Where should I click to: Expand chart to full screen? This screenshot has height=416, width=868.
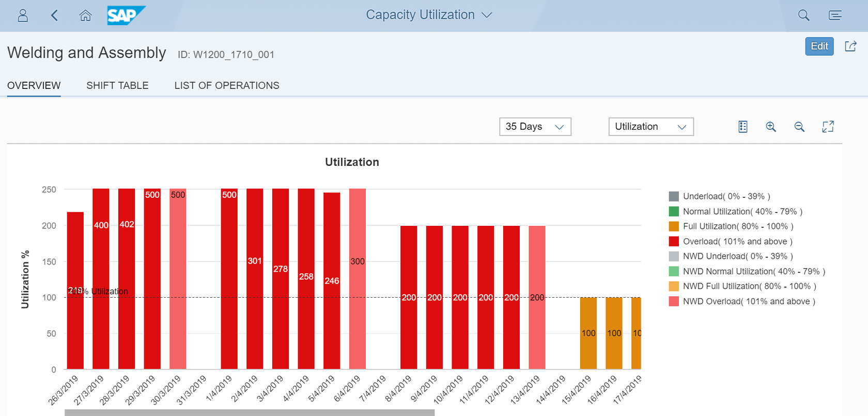pos(828,127)
